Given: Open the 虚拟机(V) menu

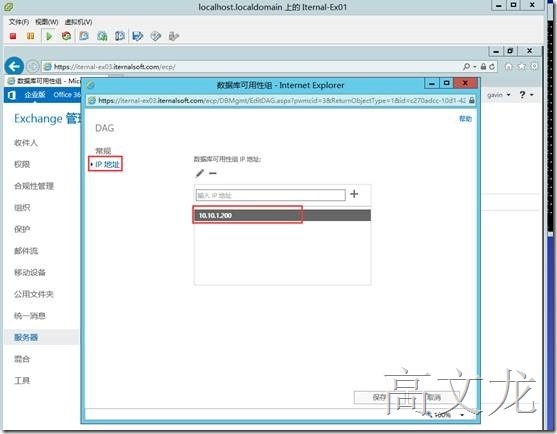Looking at the screenshot, I should [79, 22].
